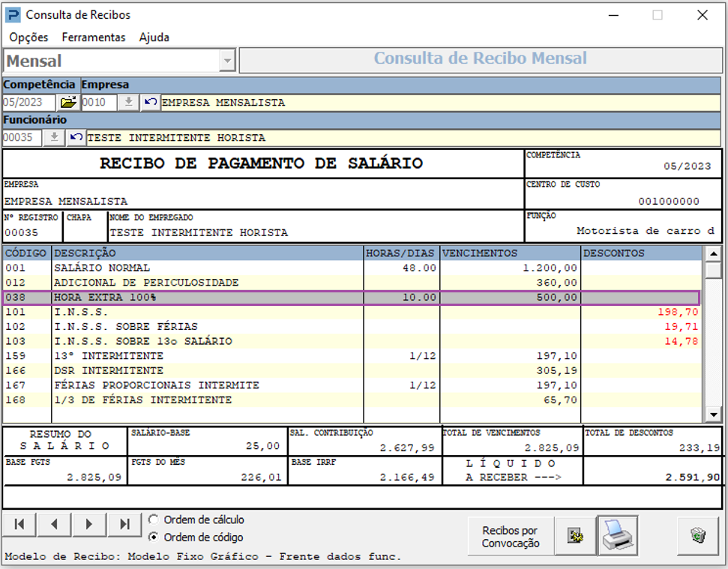This screenshot has width=728, height=569.
Task: Click the DESCRIÇÃO column header
Action: [x=208, y=253]
